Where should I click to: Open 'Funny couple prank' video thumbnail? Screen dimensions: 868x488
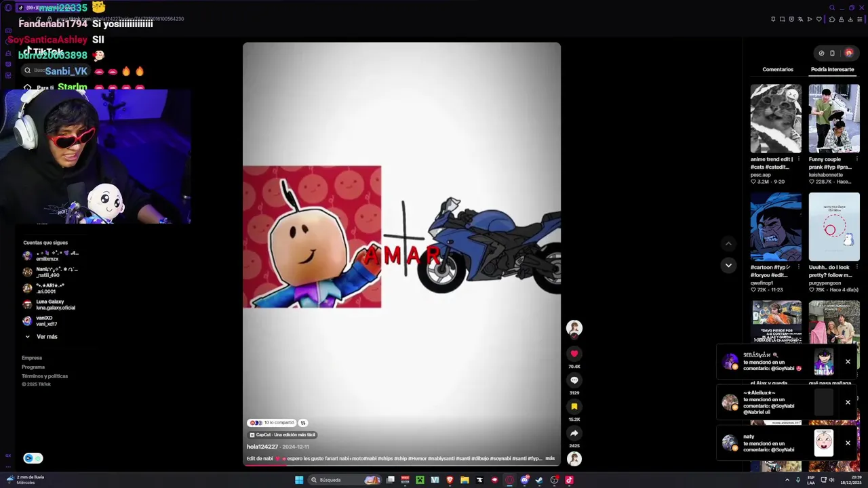(834, 119)
